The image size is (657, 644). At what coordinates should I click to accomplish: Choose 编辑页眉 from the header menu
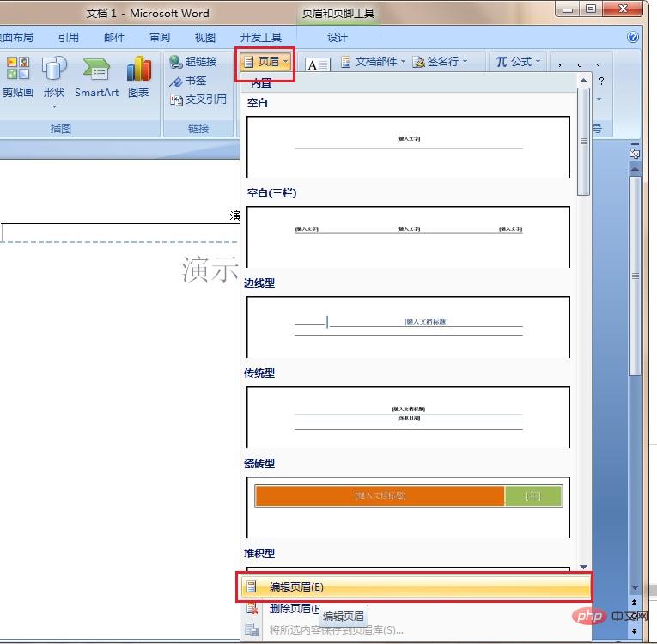[296, 587]
